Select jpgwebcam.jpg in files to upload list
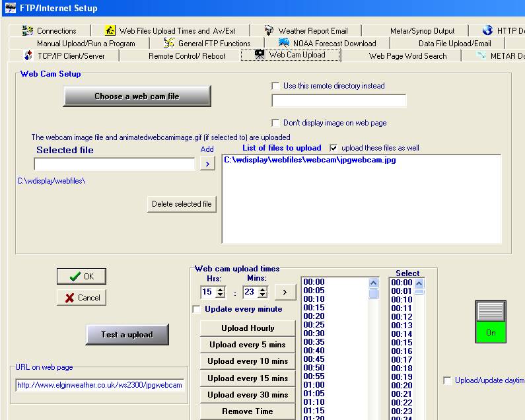 [x=310, y=160]
